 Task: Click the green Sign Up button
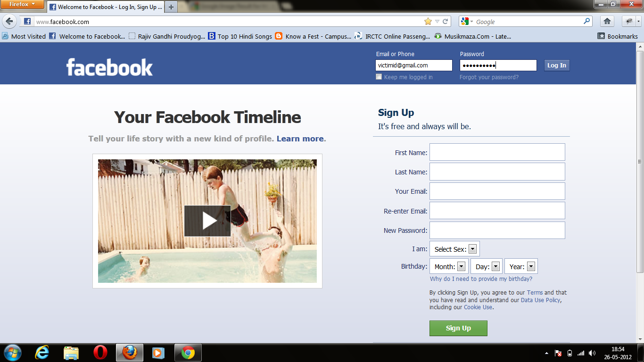(458, 328)
